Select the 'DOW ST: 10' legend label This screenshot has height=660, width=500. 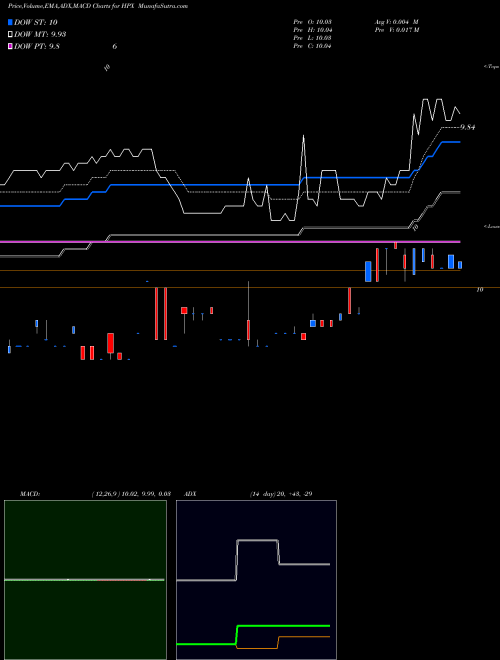click(36, 22)
